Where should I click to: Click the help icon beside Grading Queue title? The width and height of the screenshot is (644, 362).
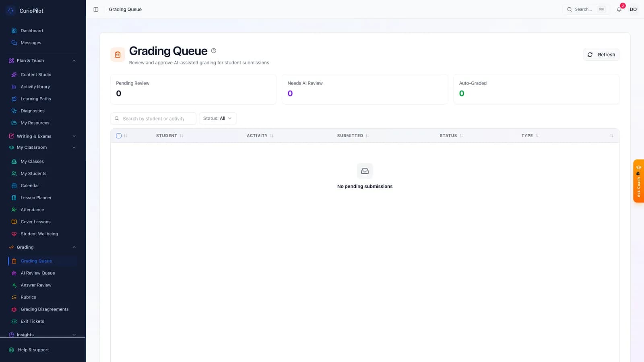[x=214, y=51]
